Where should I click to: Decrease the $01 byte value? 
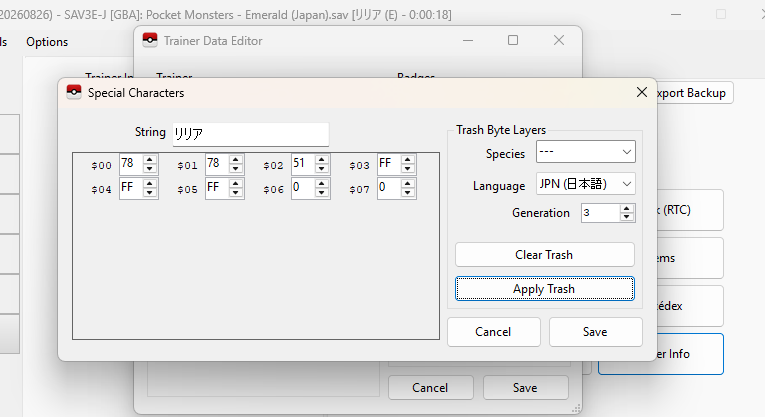[x=236, y=169]
